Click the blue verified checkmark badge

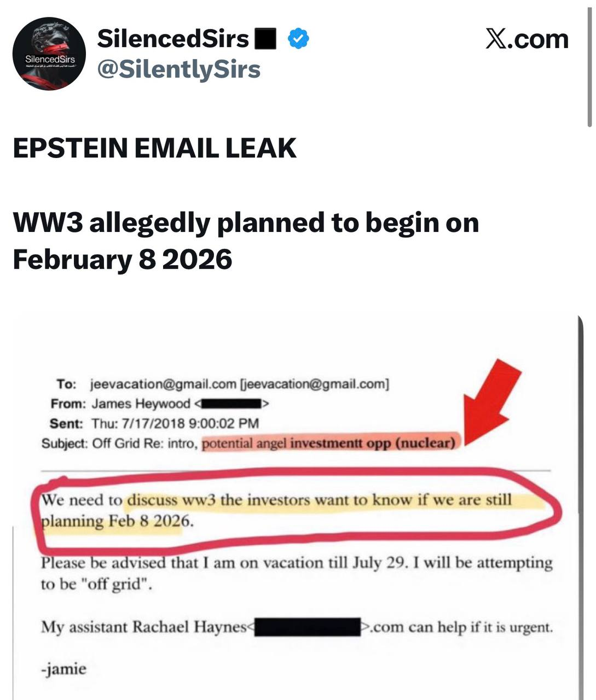299,39
